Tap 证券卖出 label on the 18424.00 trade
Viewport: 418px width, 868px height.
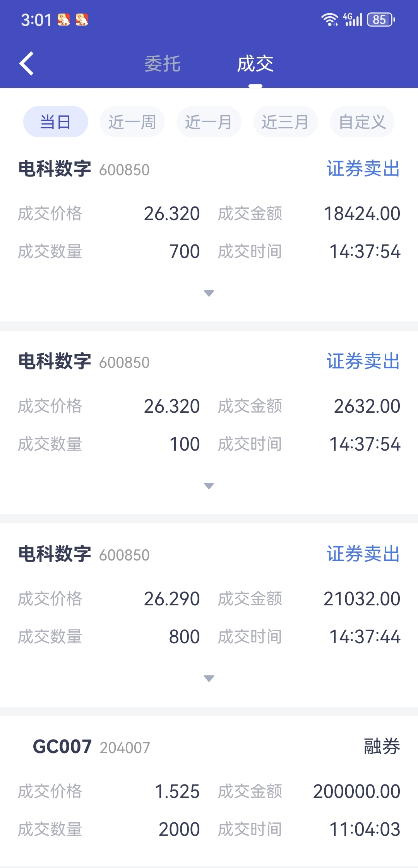click(x=363, y=169)
